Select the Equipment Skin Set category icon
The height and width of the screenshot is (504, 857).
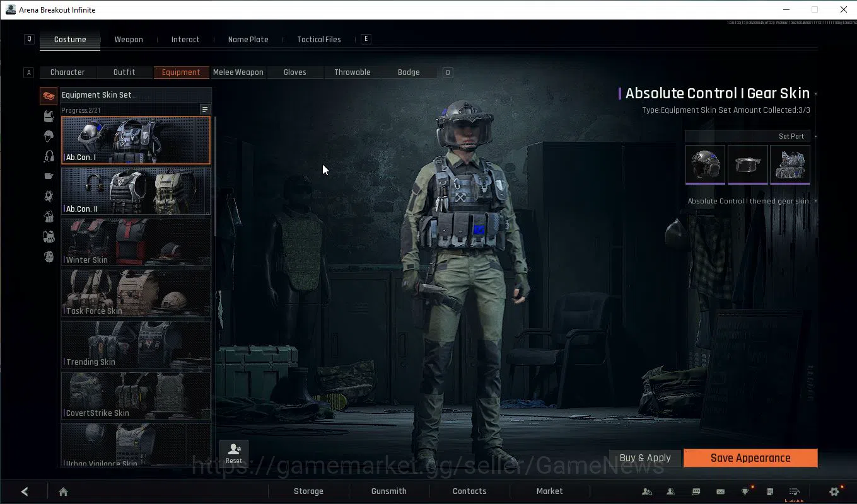[49, 96]
